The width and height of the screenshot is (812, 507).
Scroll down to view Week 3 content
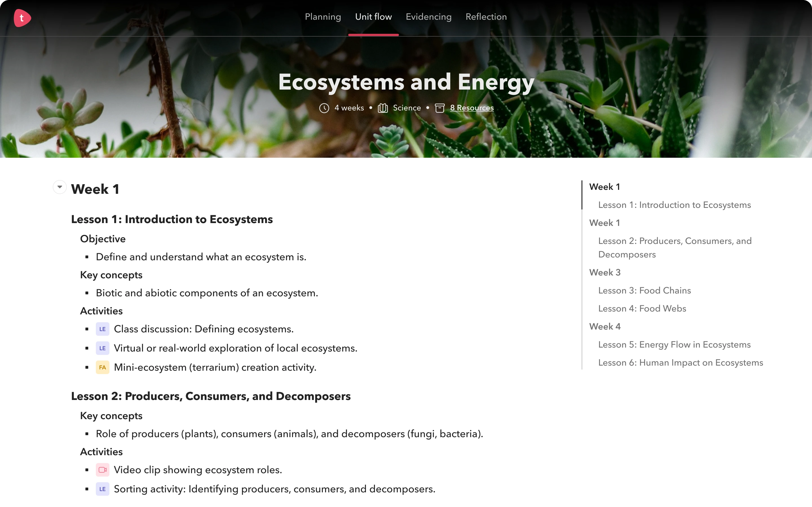point(605,272)
